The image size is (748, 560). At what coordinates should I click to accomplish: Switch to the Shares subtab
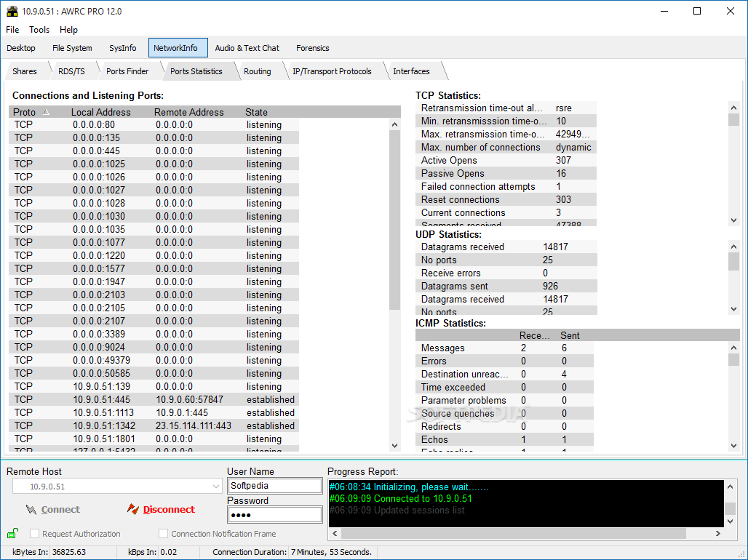(x=25, y=71)
